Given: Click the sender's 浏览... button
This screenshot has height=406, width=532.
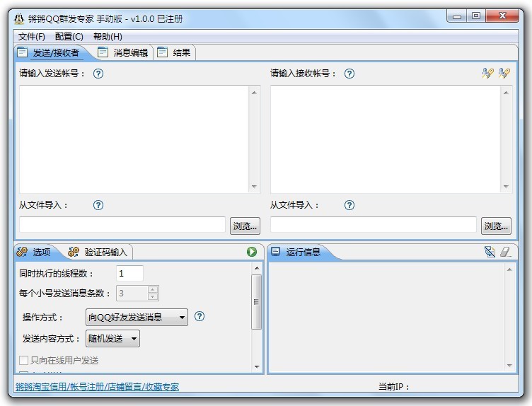Looking at the screenshot, I should [x=245, y=226].
